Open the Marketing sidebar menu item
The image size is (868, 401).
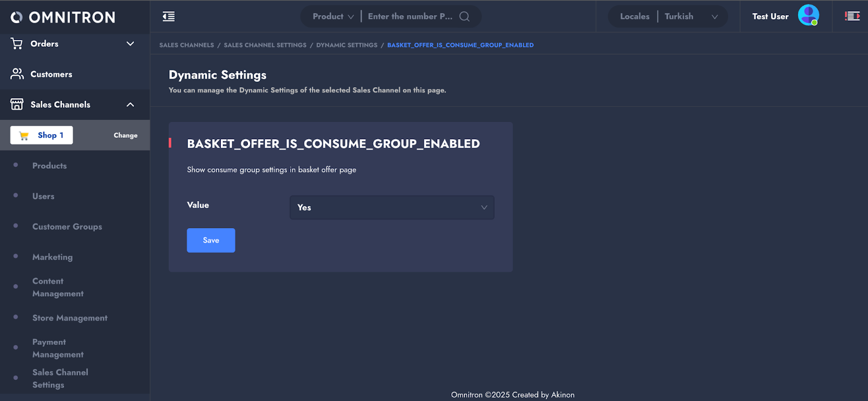point(52,257)
